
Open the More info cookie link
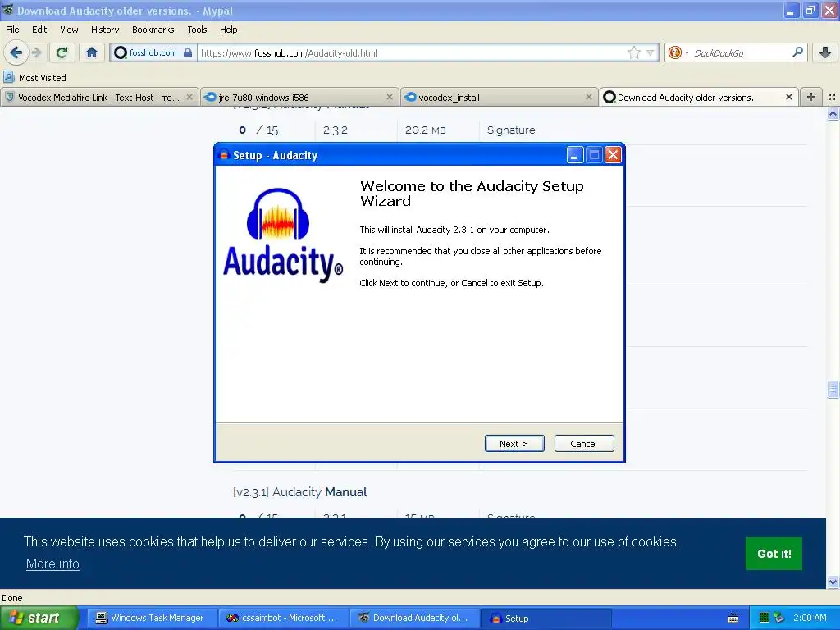click(52, 564)
